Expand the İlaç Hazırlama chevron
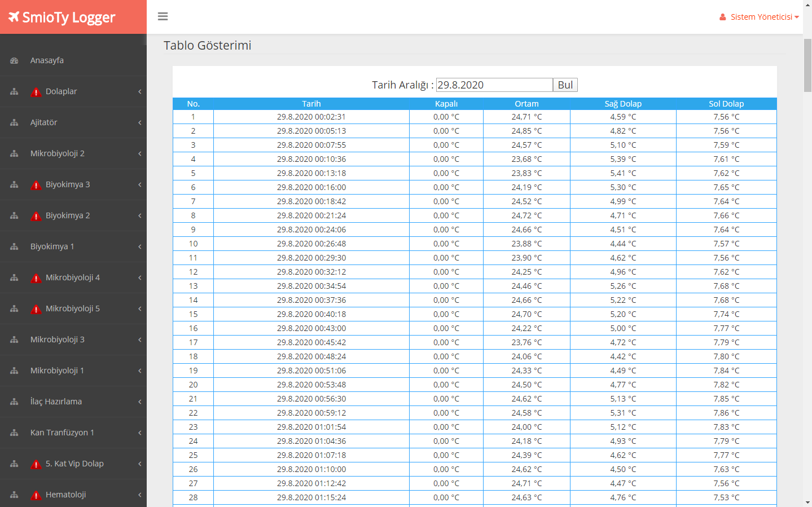The width and height of the screenshot is (812, 507). (x=139, y=402)
